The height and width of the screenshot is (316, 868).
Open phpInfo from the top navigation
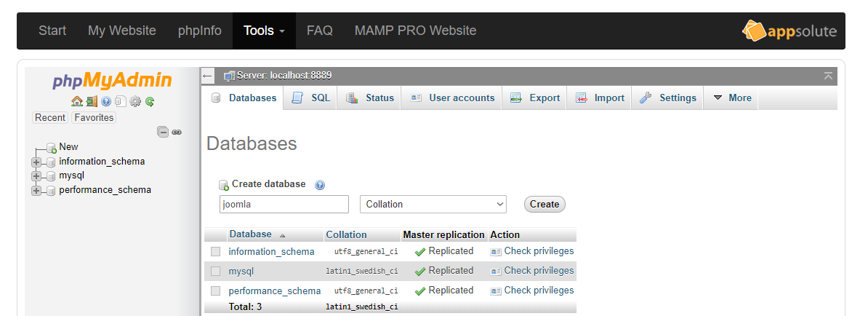click(x=200, y=31)
